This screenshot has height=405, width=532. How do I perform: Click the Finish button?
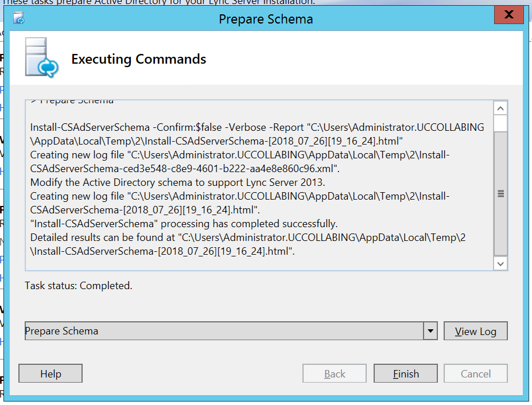(405, 373)
